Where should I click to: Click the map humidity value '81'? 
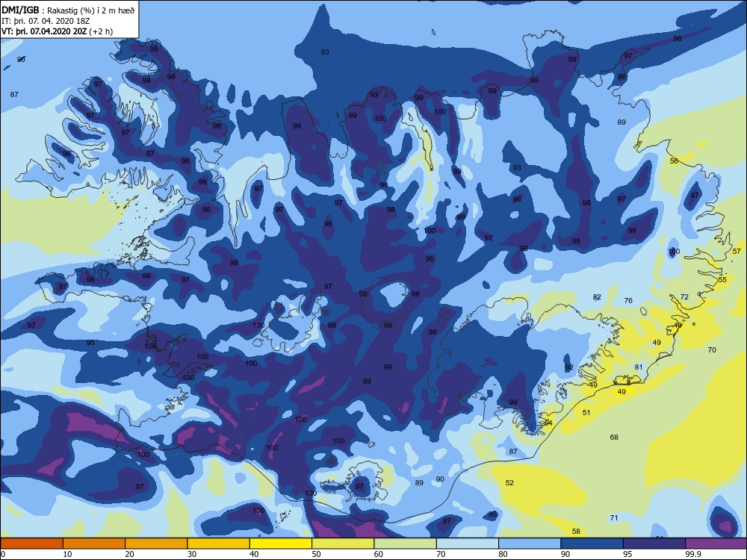[x=639, y=367]
